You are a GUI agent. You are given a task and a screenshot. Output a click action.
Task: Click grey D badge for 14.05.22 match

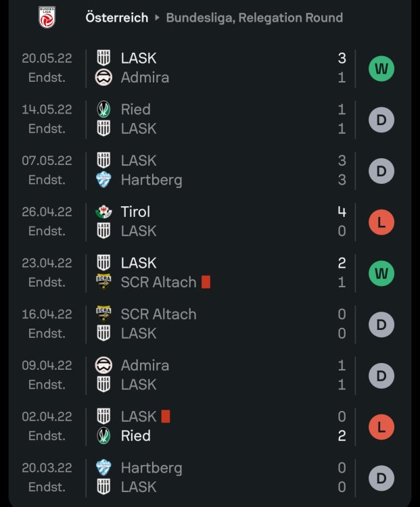point(381,120)
